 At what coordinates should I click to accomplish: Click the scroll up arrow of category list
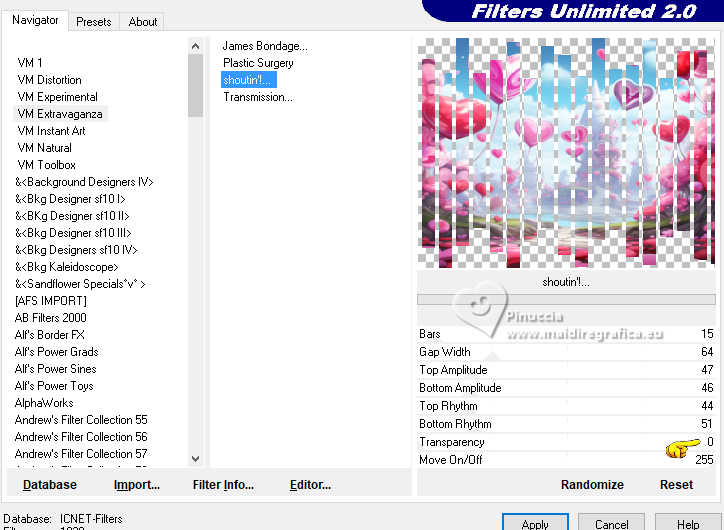point(195,46)
